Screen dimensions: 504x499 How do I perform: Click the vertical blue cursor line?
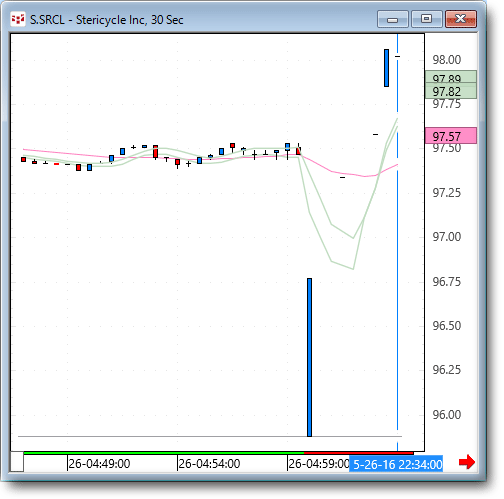pos(397,243)
